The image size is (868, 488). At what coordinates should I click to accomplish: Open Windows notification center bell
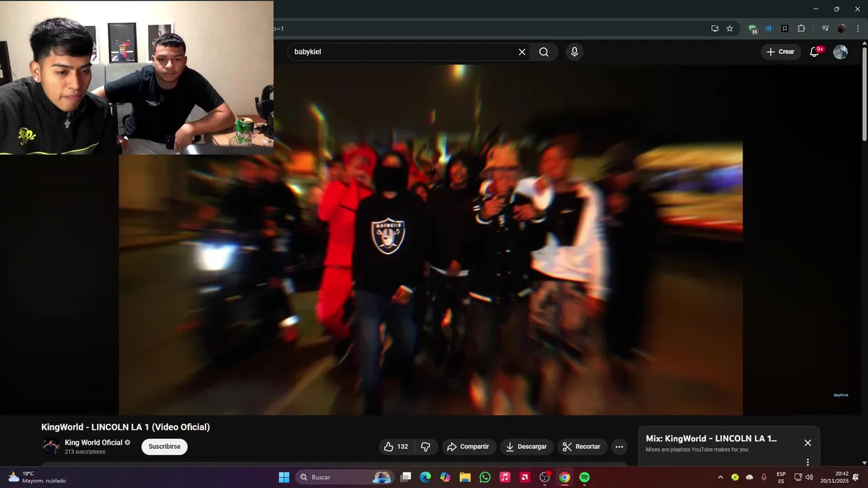coord(856,477)
